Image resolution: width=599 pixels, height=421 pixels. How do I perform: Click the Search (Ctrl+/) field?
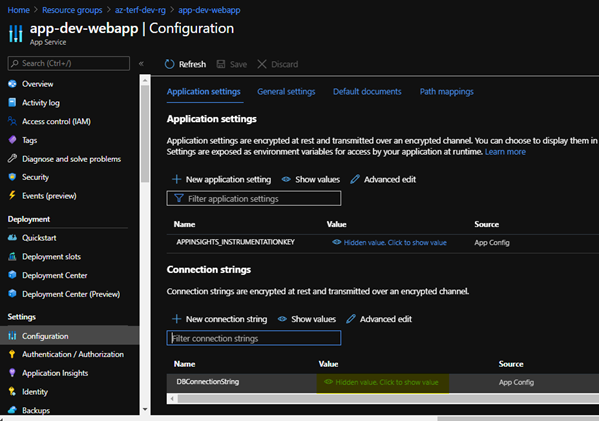point(69,63)
